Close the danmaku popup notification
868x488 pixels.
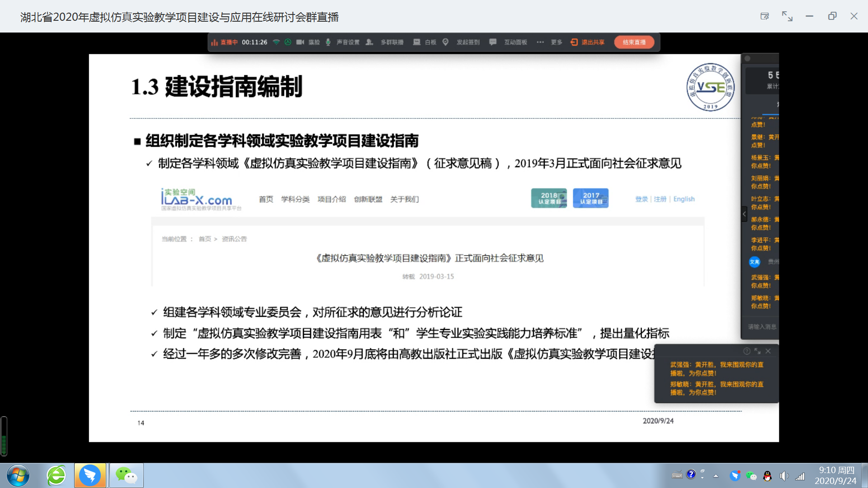[x=768, y=351]
